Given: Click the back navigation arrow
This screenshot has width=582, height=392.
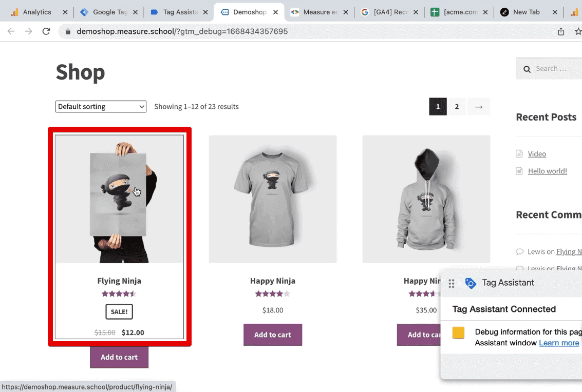Looking at the screenshot, I should coord(11,31).
